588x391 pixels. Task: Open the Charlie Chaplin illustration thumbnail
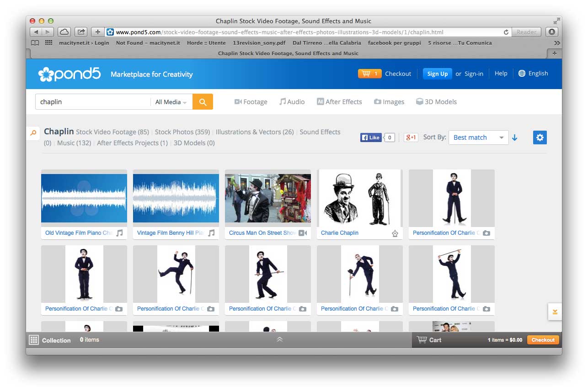[360, 197]
